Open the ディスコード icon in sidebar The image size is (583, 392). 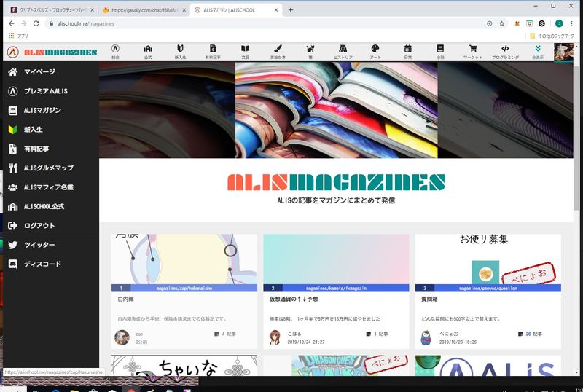pyautogui.click(x=12, y=264)
